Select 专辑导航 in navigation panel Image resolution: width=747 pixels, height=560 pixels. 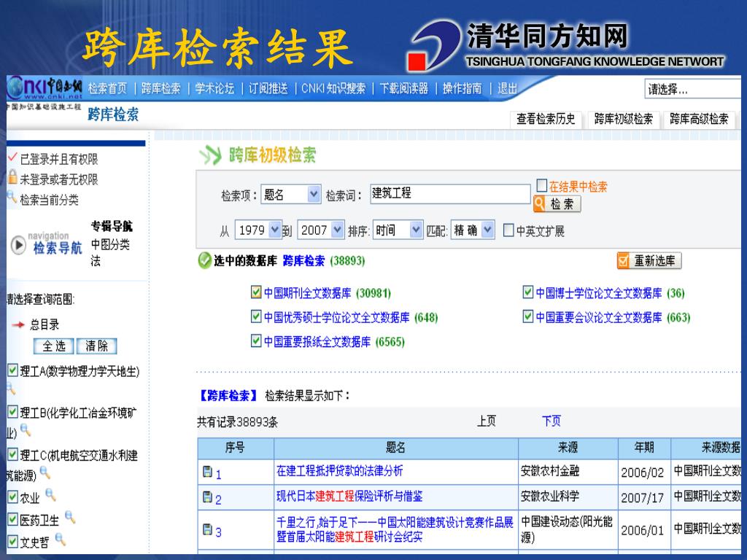tap(112, 226)
